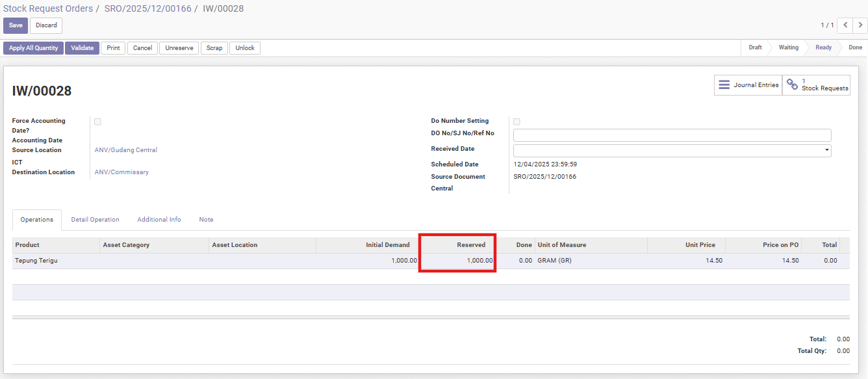The height and width of the screenshot is (379, 868).
Task: Toggle Do Number Setting checkbox
Action: pos(517,122)
